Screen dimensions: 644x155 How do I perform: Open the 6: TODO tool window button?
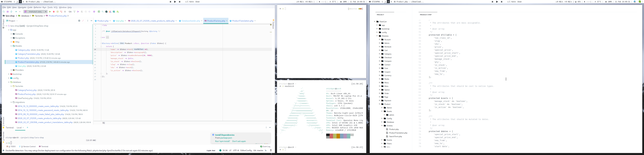[11, 147]
